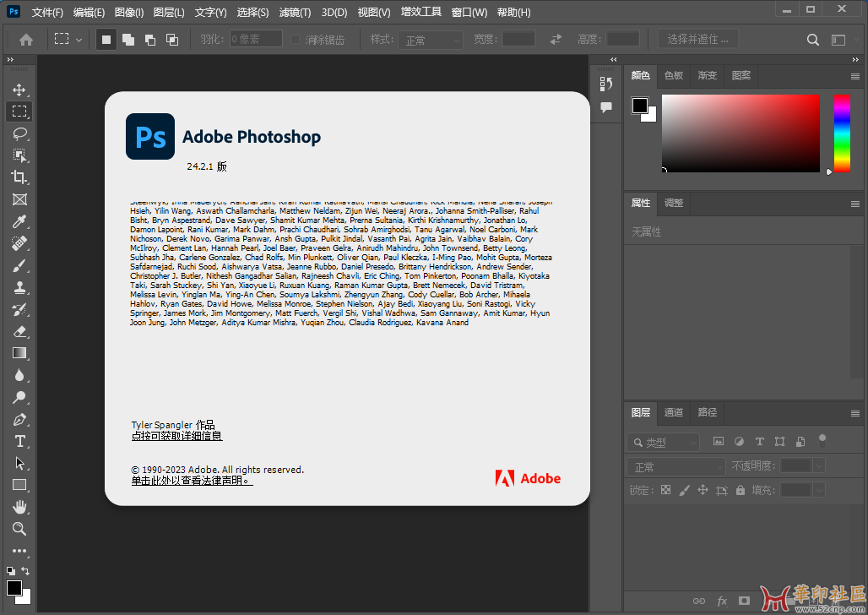The height and width of the screenshot is (615, 868).
Task: Switch to the 通道 channels tab
Action: tap(674, 412)
